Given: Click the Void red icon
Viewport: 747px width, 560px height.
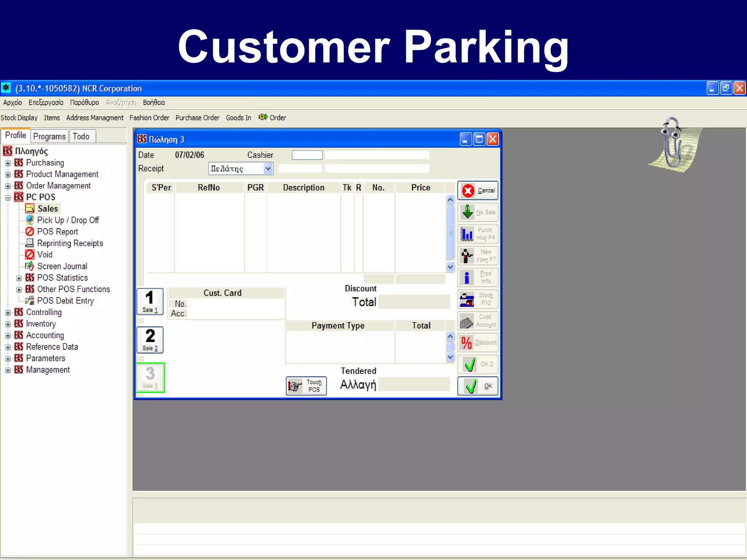Looking at the screenshot, I should coord(30,254).
